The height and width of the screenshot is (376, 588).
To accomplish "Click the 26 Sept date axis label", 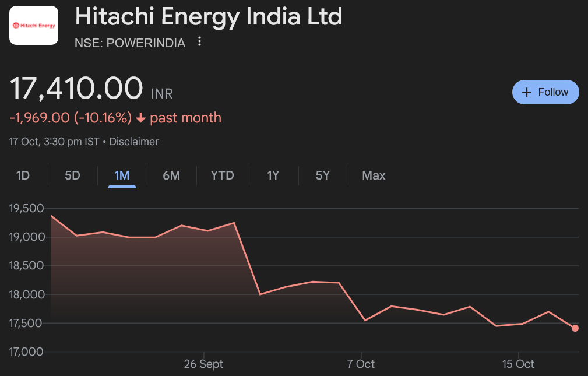I will [203, 364].
